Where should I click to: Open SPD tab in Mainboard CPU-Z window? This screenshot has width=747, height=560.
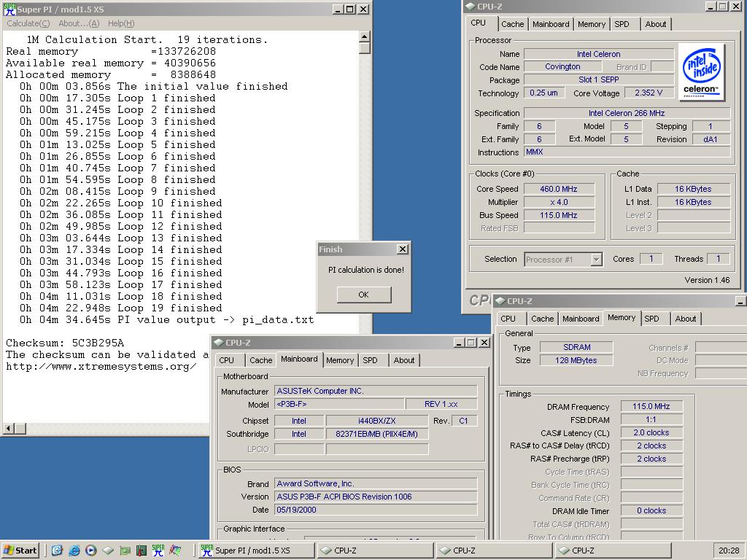370,360
